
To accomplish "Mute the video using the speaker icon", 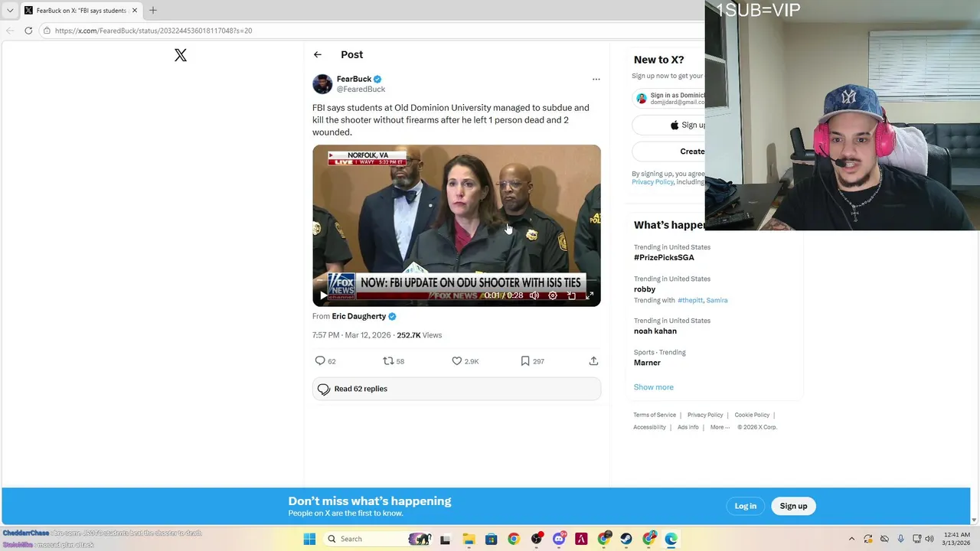I will point(534,295).
